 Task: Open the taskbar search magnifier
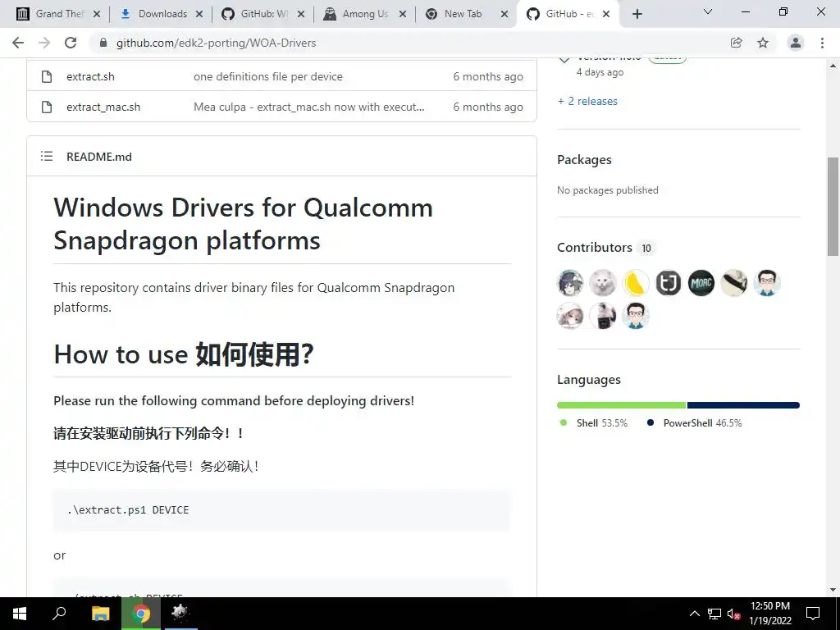pos(59,614)
